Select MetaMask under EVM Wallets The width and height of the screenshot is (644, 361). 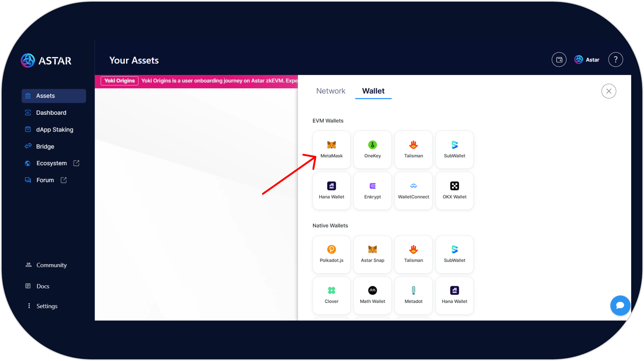pyautogui.click(x=331, y=149)
